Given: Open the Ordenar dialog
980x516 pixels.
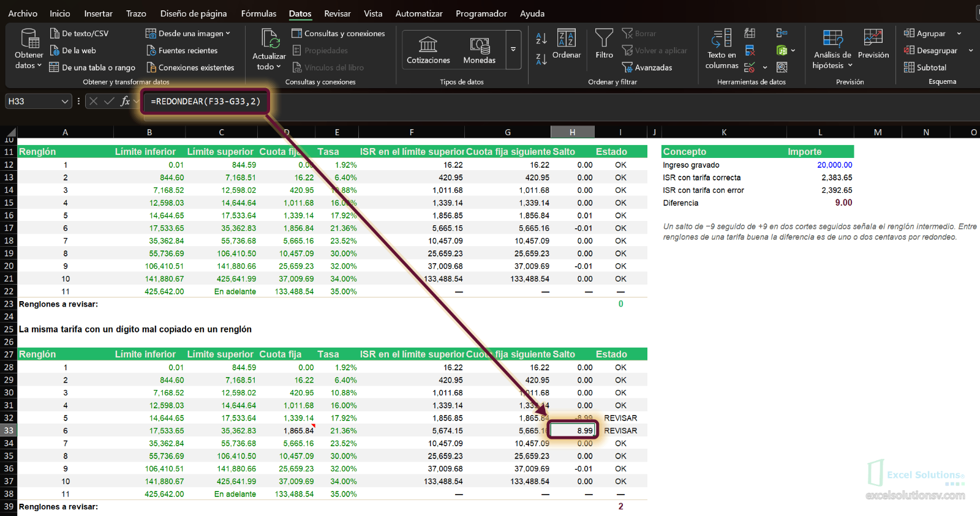Looking at the screenshot, I should click(567, 44).
